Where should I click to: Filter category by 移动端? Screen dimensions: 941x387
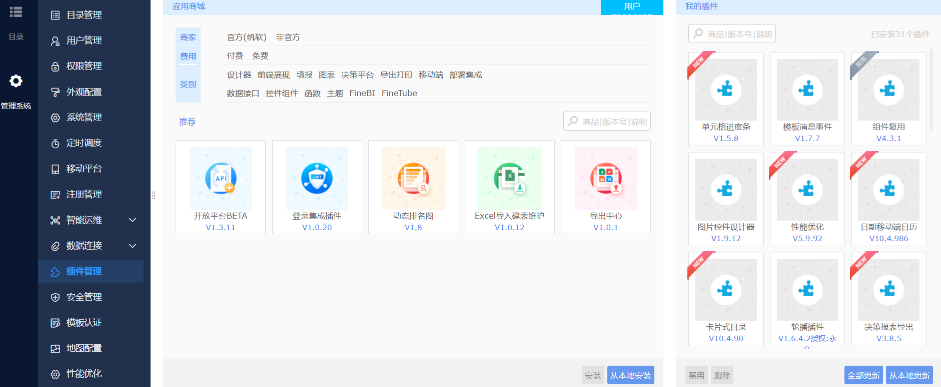431,75
